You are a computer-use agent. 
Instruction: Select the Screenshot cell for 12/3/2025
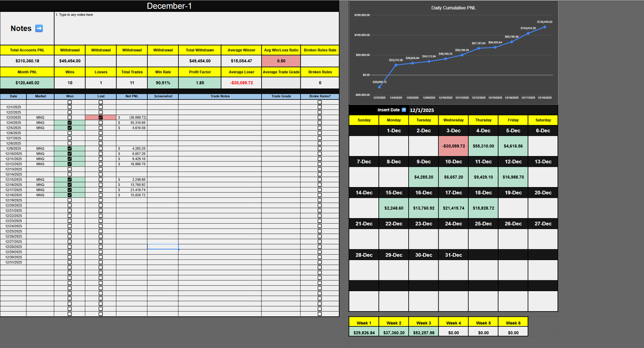click(163, 117)
